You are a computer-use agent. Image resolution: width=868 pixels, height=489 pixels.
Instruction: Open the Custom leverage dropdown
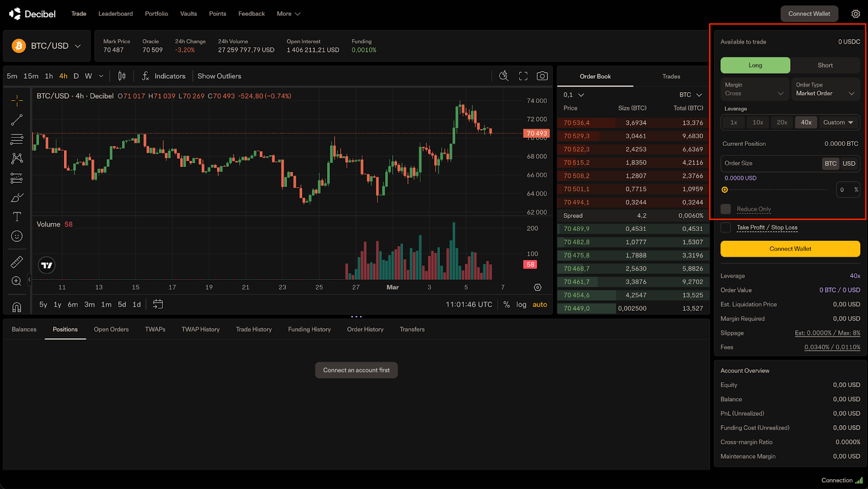coord(838,123)
